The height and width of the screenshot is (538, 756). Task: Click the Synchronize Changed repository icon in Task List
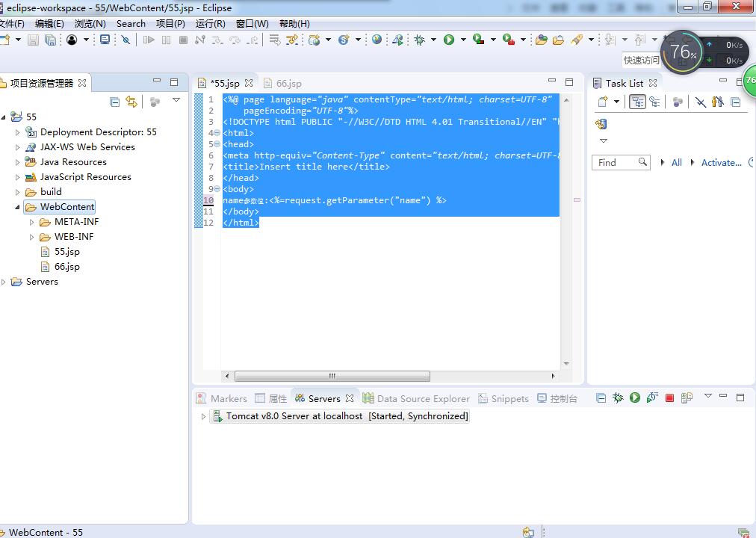click(x=601, y=124)
